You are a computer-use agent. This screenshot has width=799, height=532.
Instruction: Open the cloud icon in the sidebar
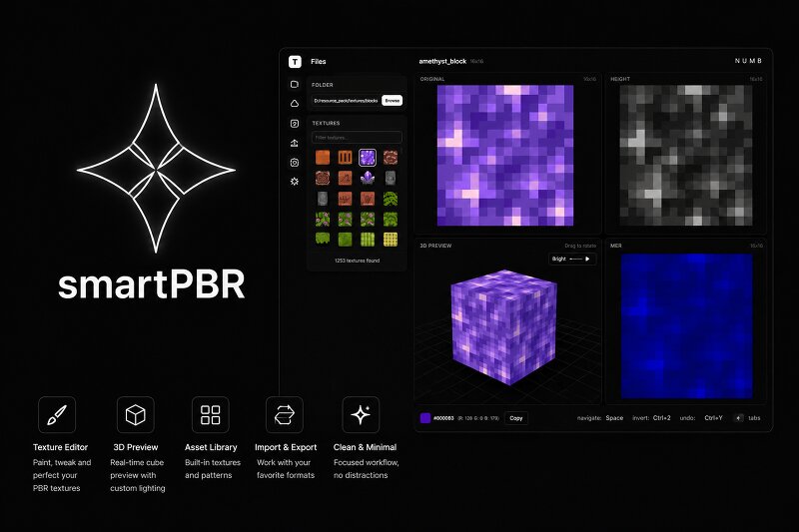(x=295, y=104)
